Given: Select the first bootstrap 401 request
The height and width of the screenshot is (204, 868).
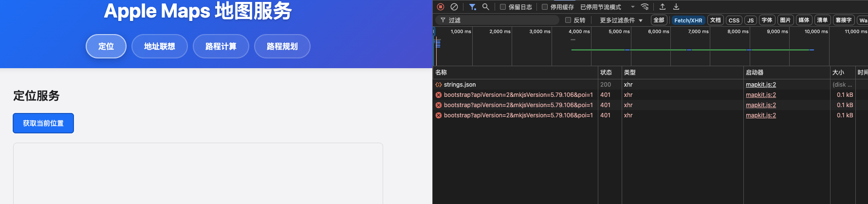Looking at the screenshot, I should tap(650, 95).
